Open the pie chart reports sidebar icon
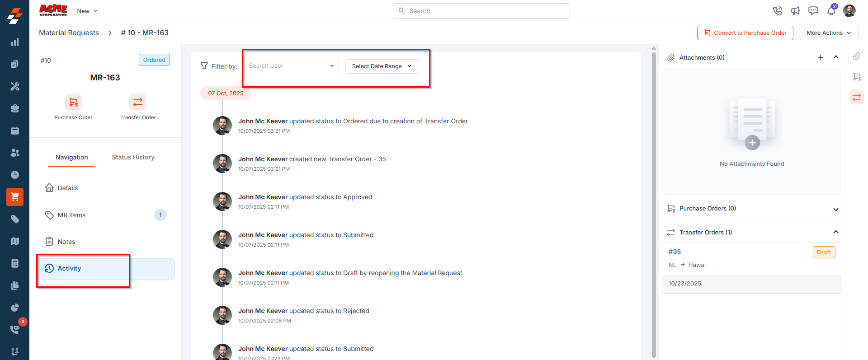The height and width of the screenshot is (360, 868). (x=15, y=308)
